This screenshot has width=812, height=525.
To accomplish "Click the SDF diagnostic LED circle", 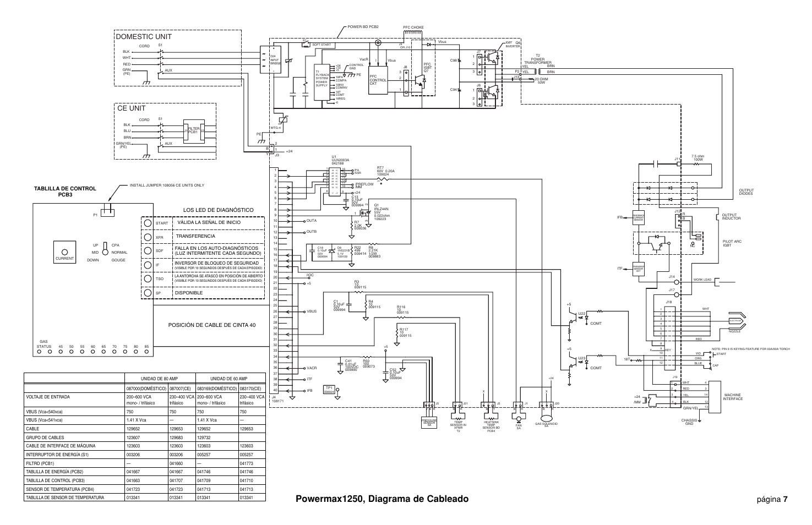I will click(x=148, y=251).
